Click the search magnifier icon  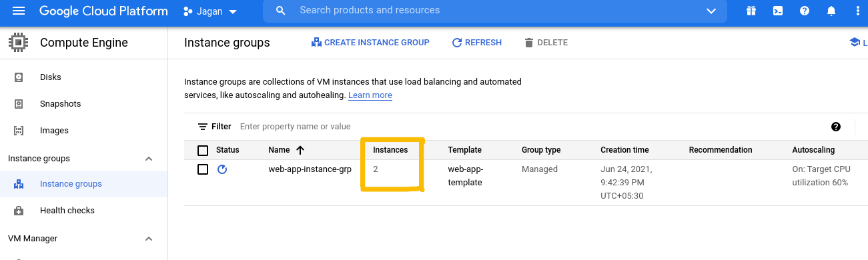click(281, 11)
